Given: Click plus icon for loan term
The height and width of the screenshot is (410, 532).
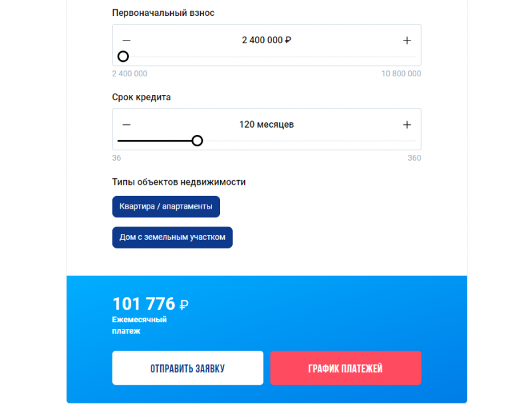Looking at the screenshot, I should coord(407,125).
